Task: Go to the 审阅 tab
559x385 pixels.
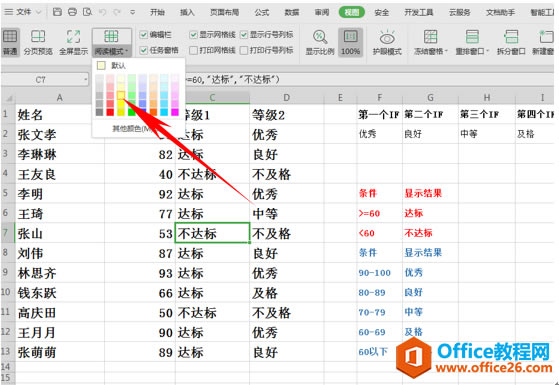Action: coord(322,12)
